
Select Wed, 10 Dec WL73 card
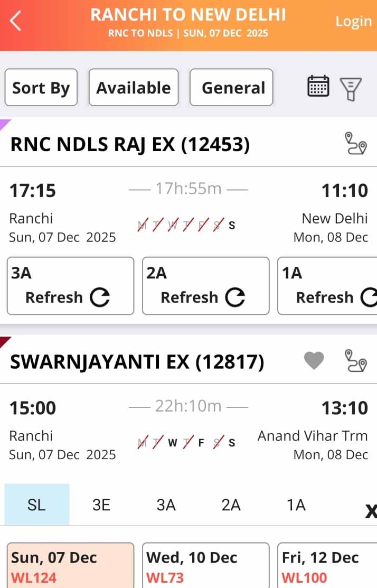pos(205,566)
